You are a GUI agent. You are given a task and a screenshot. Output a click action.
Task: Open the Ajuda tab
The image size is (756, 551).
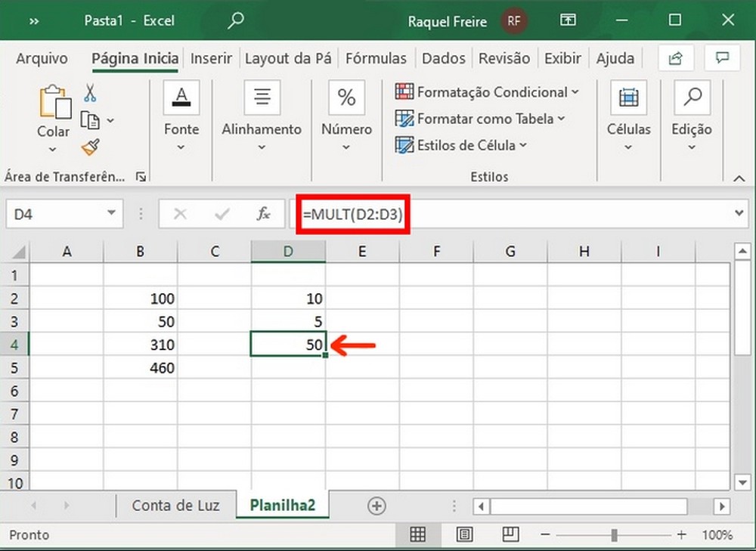[x=615, y=59]
